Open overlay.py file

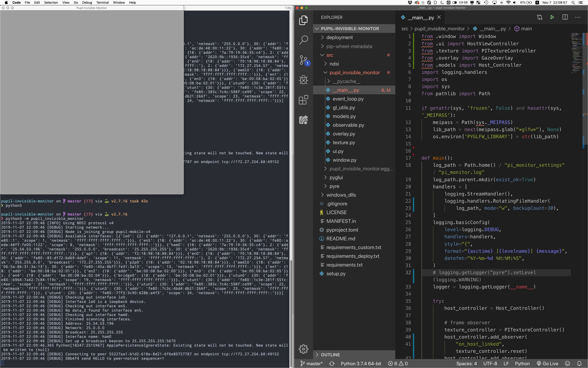354,134
